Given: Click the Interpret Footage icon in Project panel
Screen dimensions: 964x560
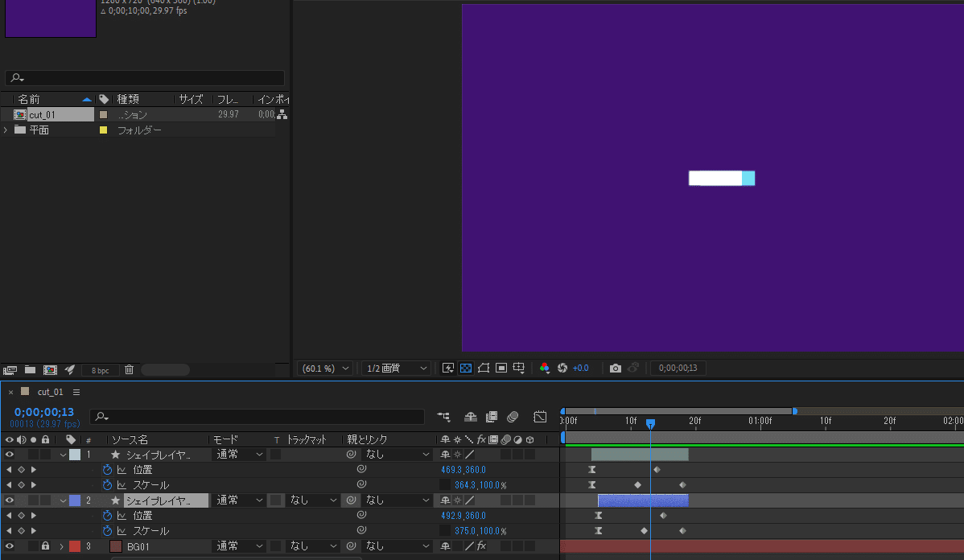Looking at the screenshot, I should [10, 370].
